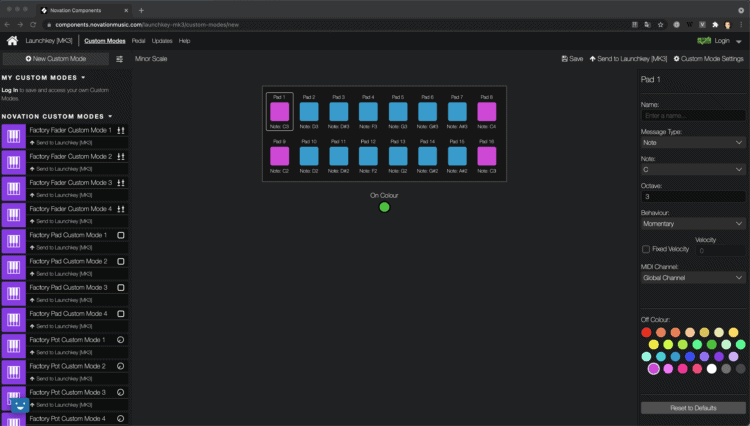Open the Updates tab
The width and height of the screenshot is (750, 426).
162,41
